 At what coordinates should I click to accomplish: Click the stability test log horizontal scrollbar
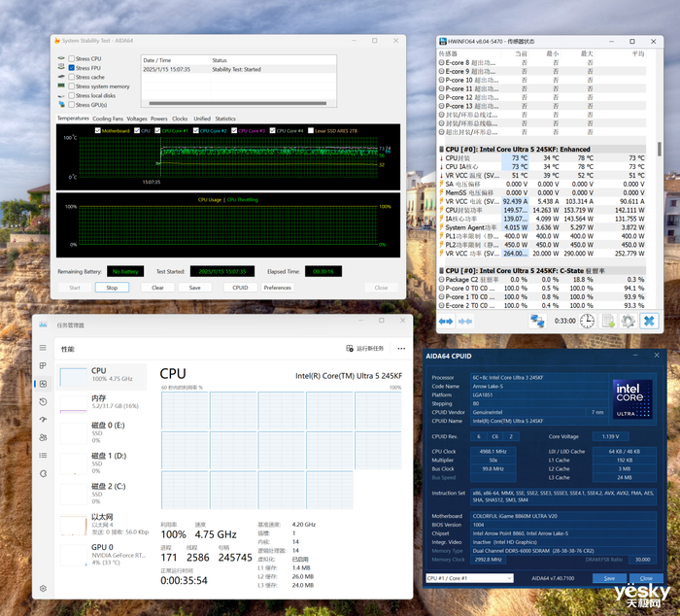pyautogui.click(x=238, y=103)
